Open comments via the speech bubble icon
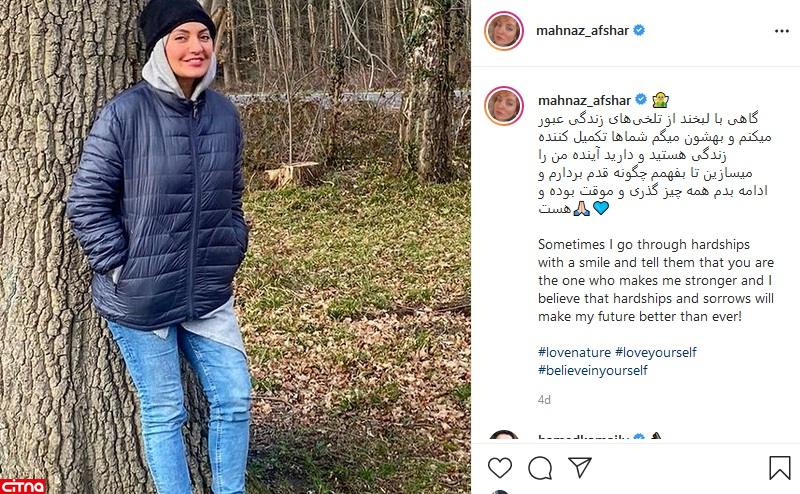 (540, 467)
